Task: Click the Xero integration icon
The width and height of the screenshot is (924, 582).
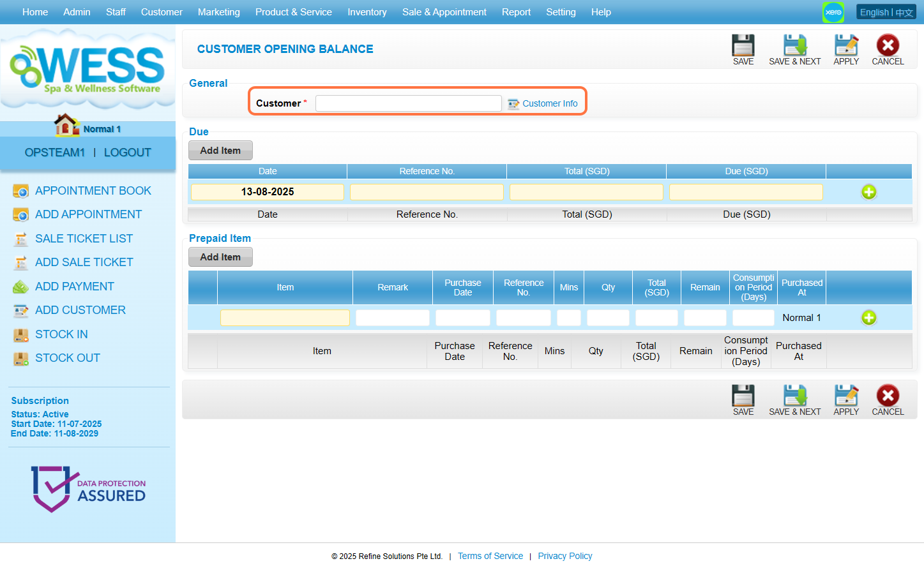Action: coord(833,12)
